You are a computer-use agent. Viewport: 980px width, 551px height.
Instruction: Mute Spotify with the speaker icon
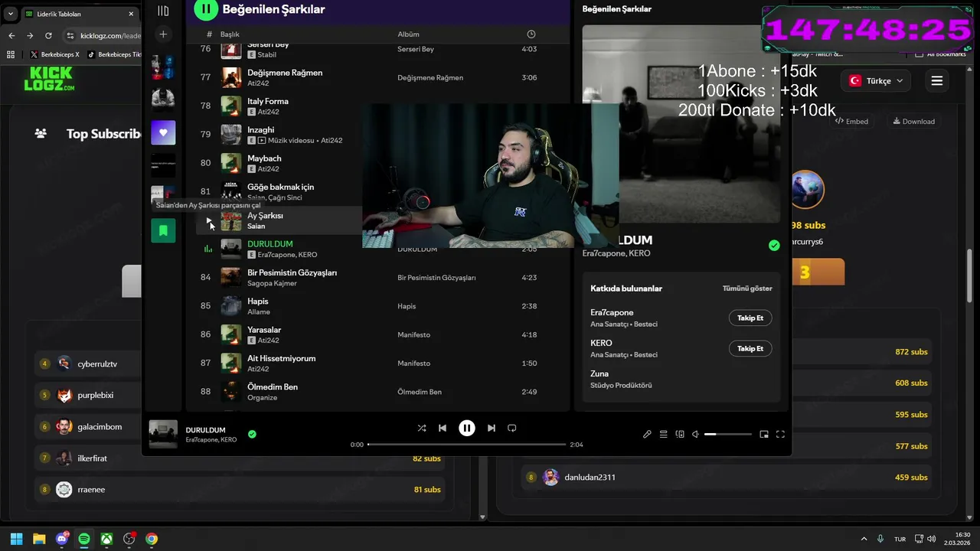[696, 434]
